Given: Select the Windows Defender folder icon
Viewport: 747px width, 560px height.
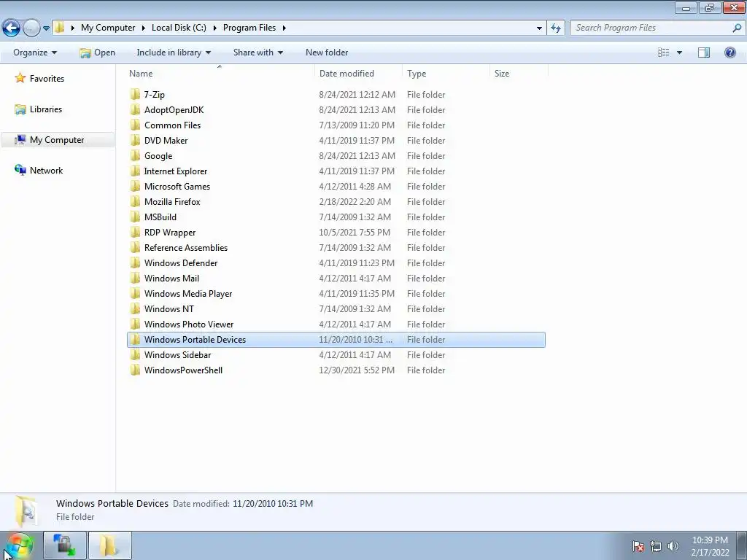Looking at the screenshot, I should pyautogui.click(x=135, y=262).
